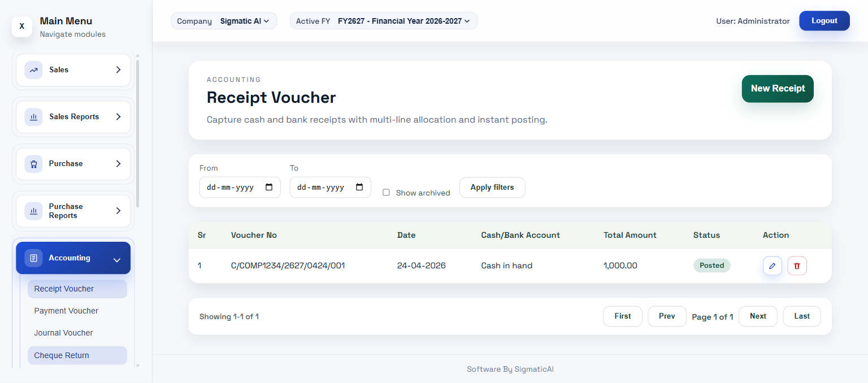Image resolution: width=868 pixels, height=383 pixels.
Task: Toggle the Show archived checkbox
Action: pos(387,193)
